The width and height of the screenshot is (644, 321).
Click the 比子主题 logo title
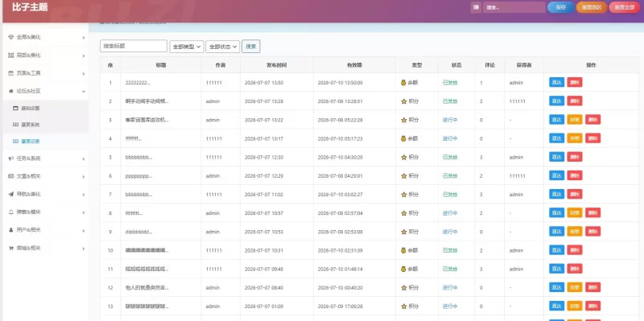tap(30, 7)
